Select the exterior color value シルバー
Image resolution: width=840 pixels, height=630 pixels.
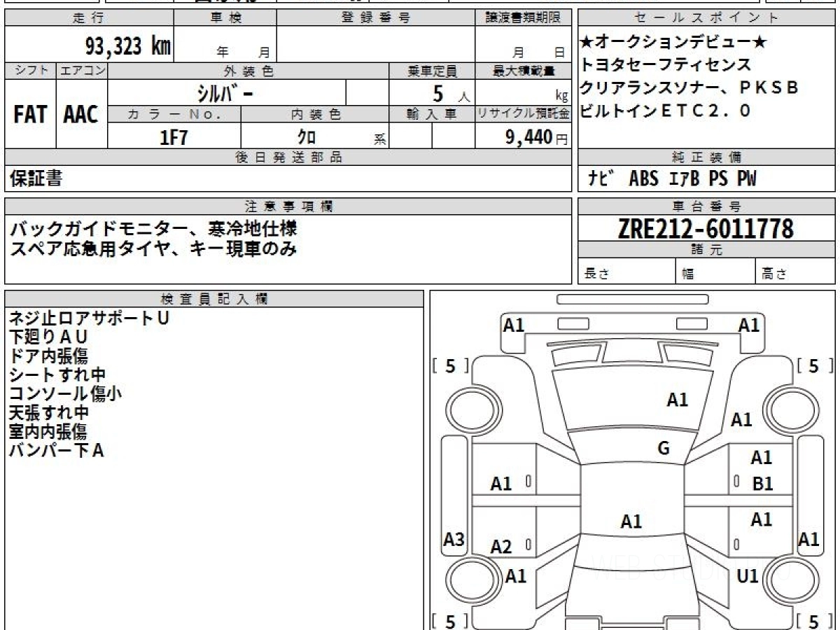(x=225, y=92)
